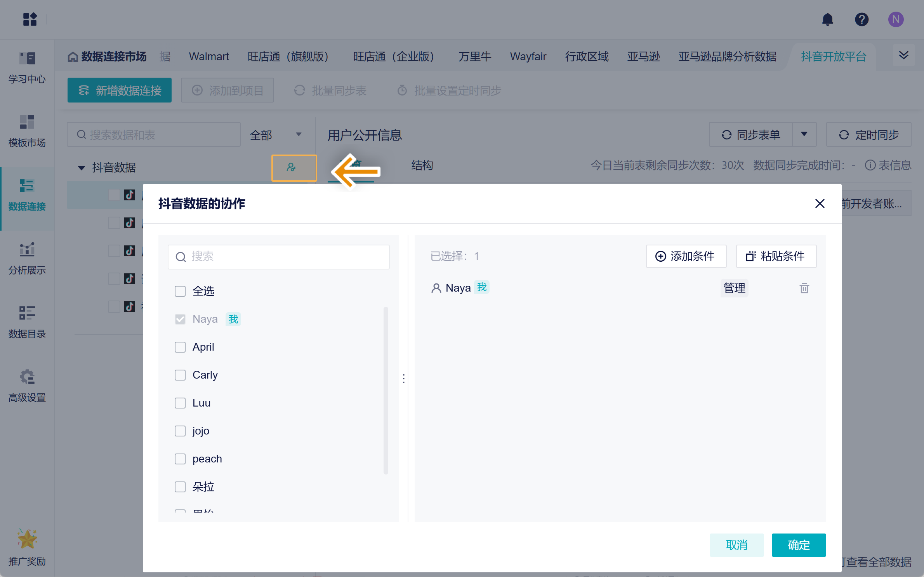Click the 添加条件 button
Image resolution: width=924 pixels, height=577 pixels.
click(x=686, y=256)
